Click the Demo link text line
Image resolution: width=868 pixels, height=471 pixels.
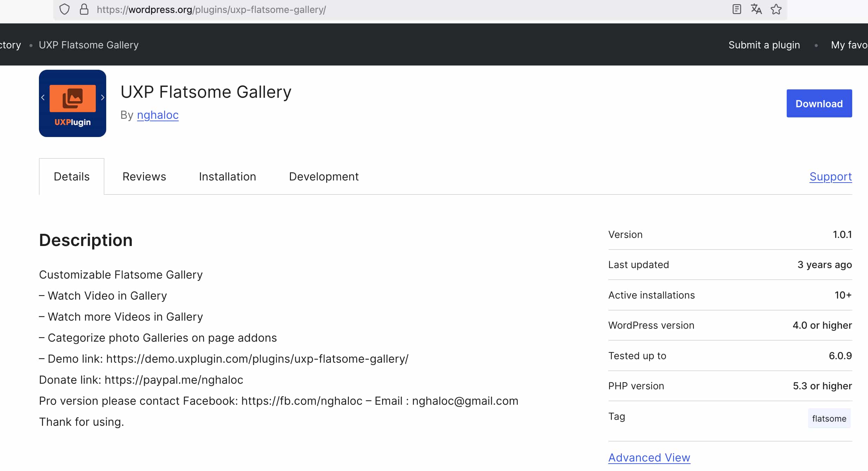224,359
